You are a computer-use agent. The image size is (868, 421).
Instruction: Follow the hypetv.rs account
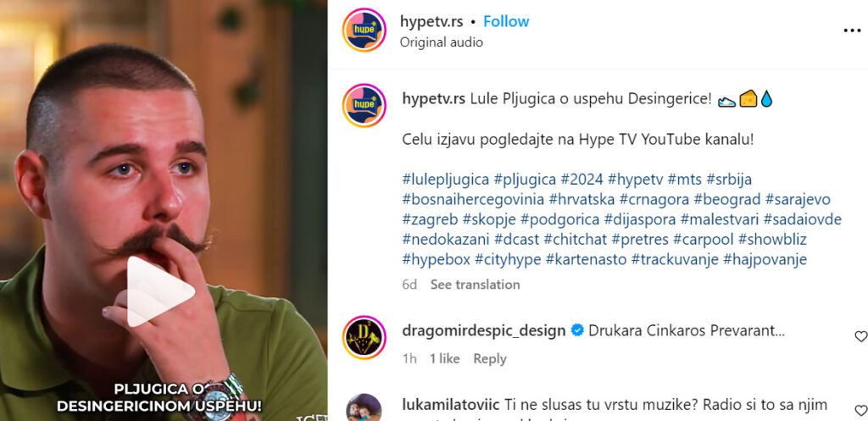(506, 21)
